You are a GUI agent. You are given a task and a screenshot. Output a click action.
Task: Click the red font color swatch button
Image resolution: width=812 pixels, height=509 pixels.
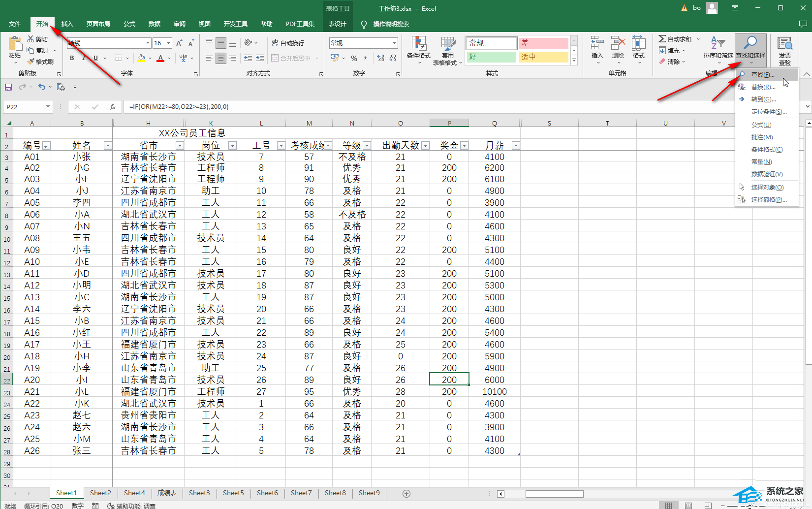[160, 58]
